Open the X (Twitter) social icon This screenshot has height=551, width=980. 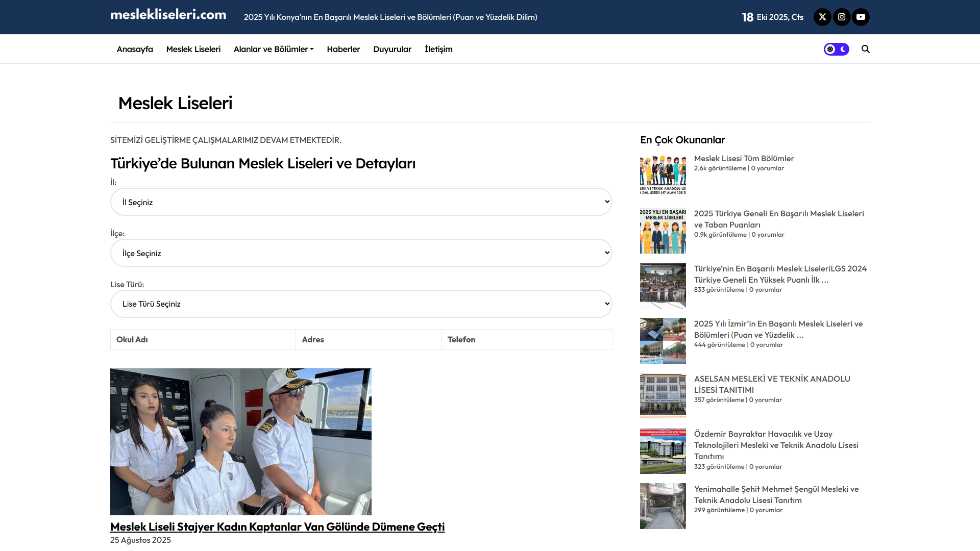click(822, 17)
